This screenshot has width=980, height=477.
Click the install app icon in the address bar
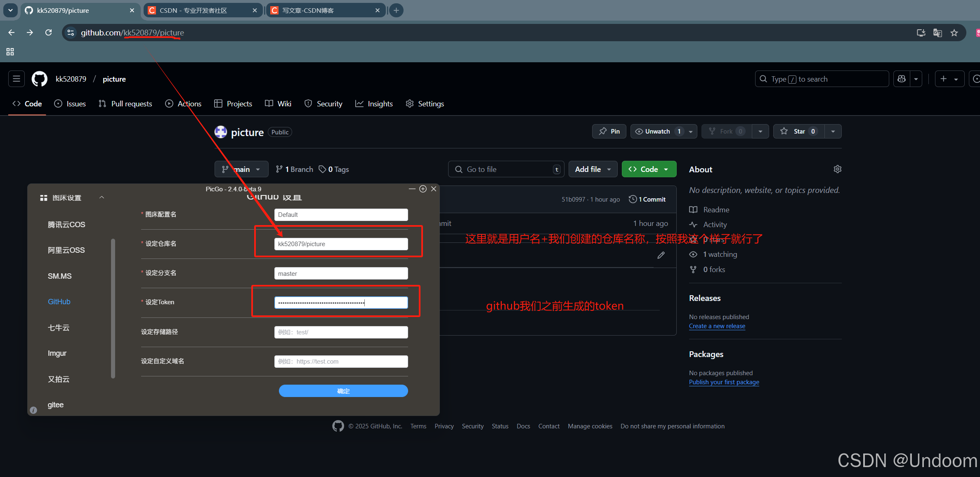[x=921, y=33]
